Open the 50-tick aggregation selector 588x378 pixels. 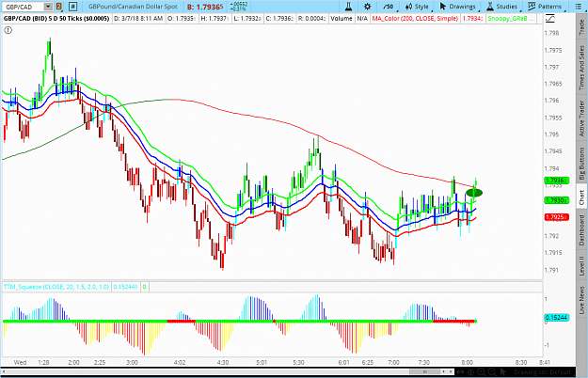[x=389, y=7]
